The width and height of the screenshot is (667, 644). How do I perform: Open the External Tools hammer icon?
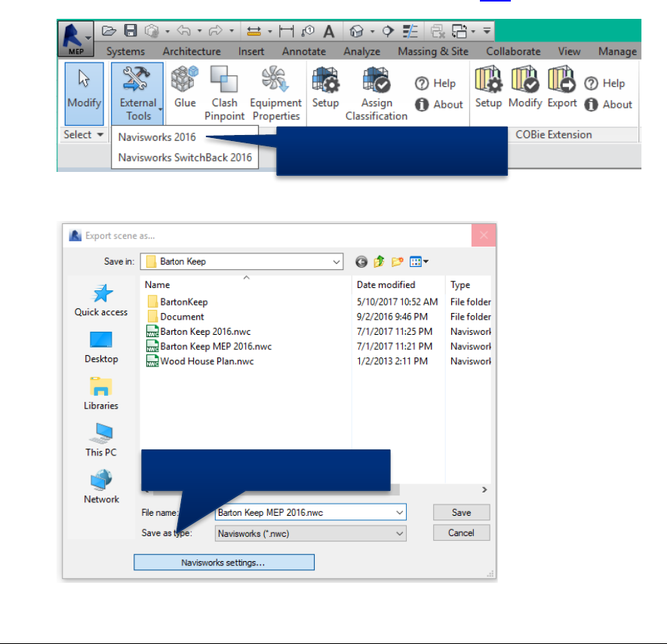click(137, 94)
